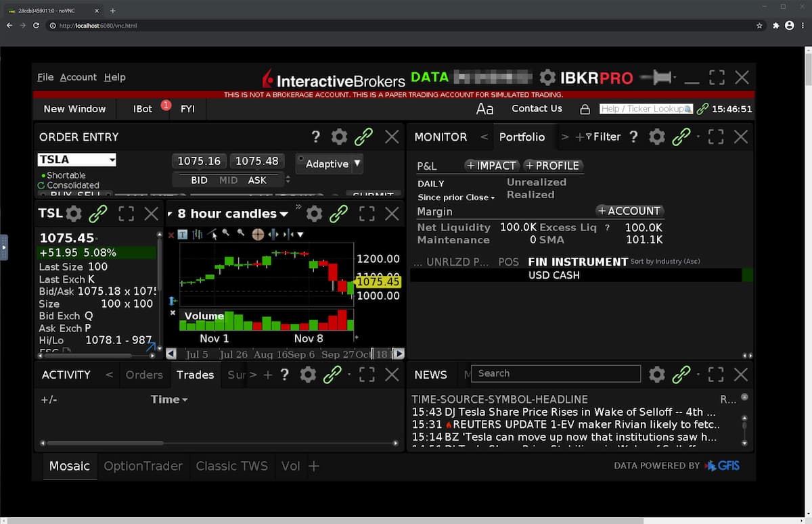Toggle the Consolidated refresh indicator
This screenshot has width=812, height=524.
pyautogui.click(x=41, y=185)
